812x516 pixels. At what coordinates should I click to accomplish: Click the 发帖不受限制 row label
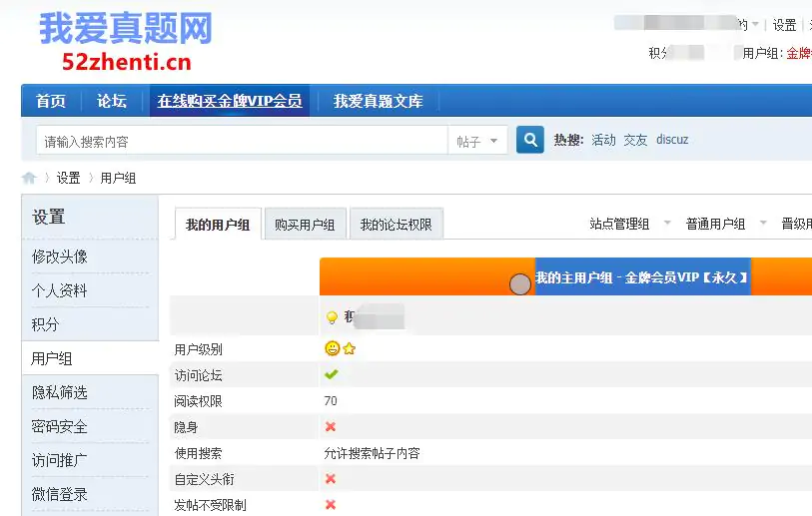click(211, 505)
